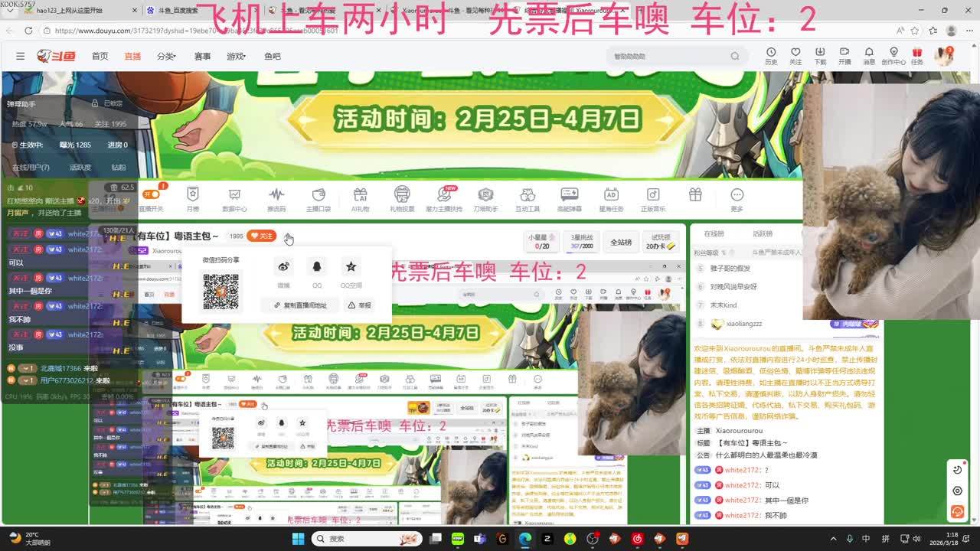Image resolution: width=980 pixels, height=551 pixels.
Task: Click the 举报 report button
Action: coord(359,305)
